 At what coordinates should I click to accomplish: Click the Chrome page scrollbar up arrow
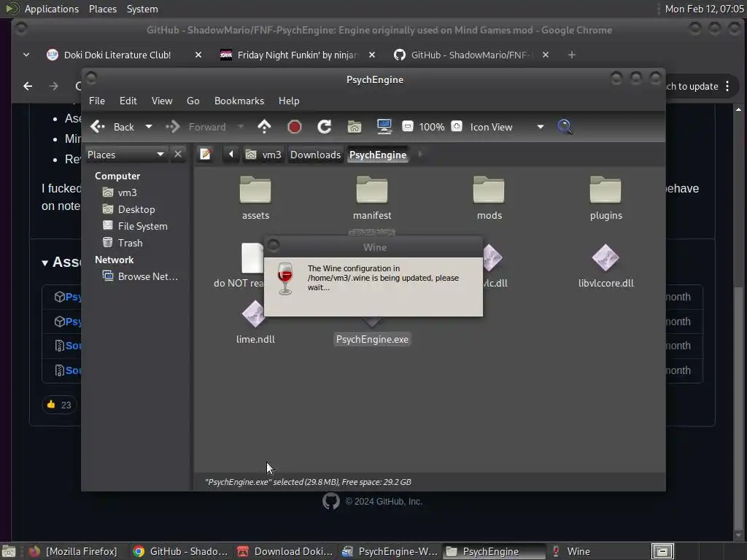738,110
